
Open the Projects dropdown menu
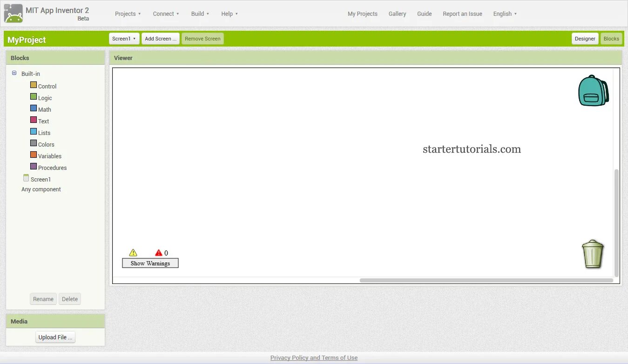click(x=128, y=14)
